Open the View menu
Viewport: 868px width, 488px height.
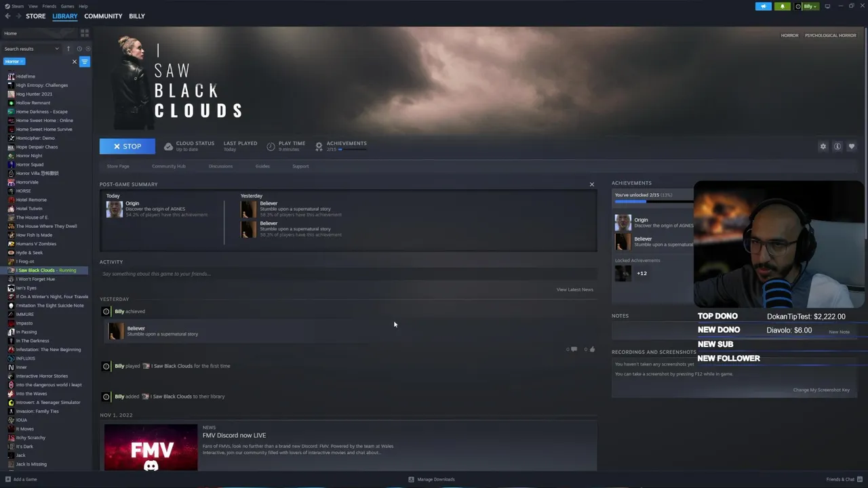point(33,6)
